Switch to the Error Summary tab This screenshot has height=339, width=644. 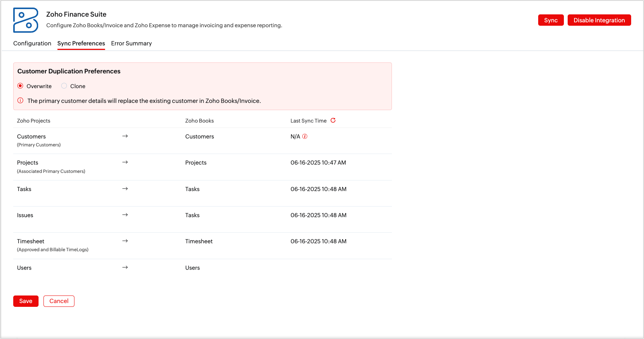coord(132,44)
